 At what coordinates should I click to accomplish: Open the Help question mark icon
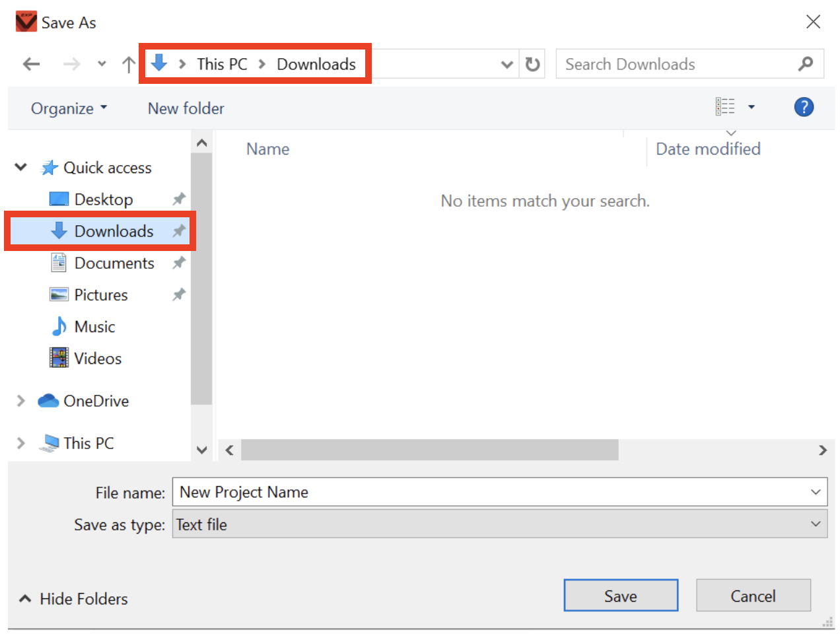coord(804,107)
